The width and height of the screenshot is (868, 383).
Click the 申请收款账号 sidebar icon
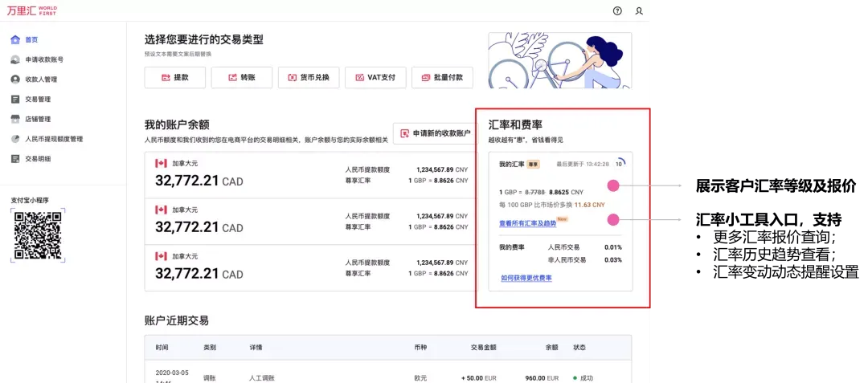pos(15,59)
